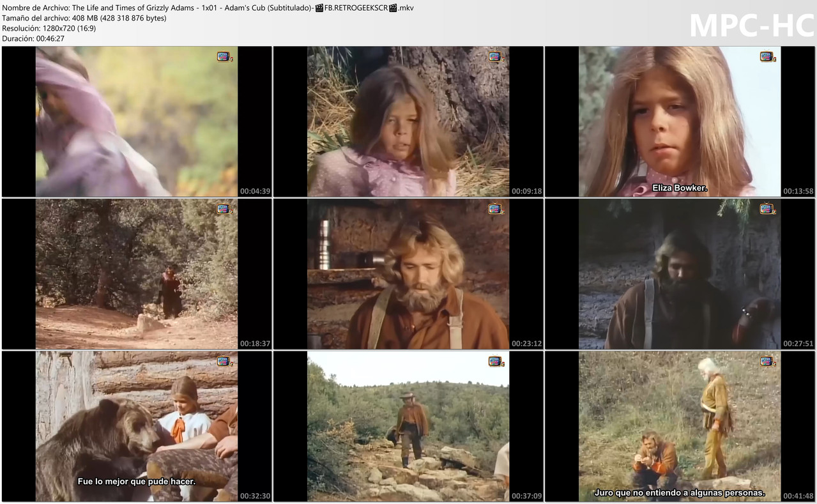
Task: Open the Eliza Bowker thumbnail at 00:13:58
Action: click(680, 121)
